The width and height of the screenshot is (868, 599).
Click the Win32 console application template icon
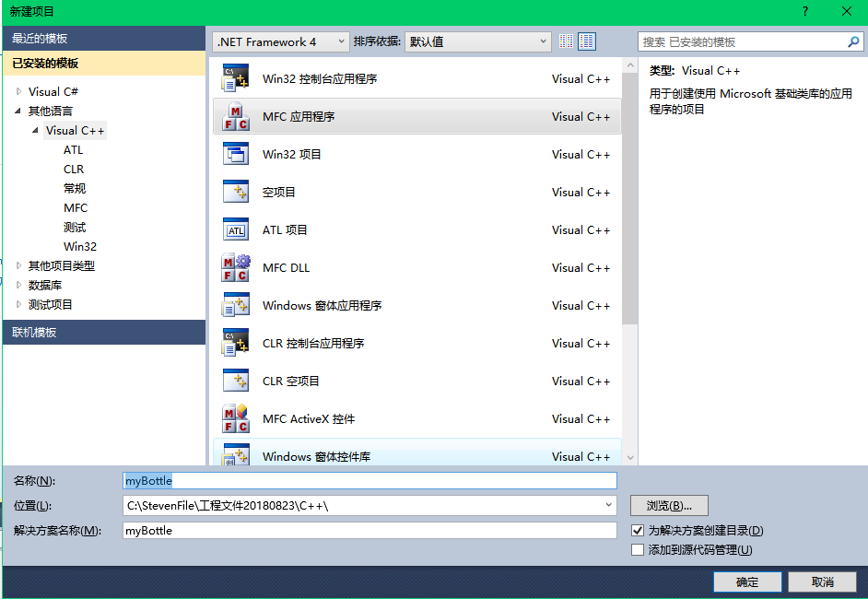point(235,78)
